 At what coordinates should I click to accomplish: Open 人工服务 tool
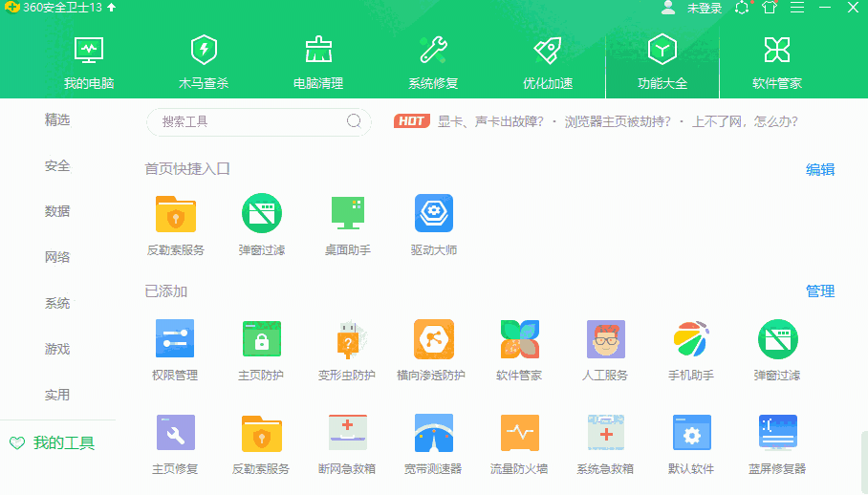pyautogui.click(x=605, y=350)
